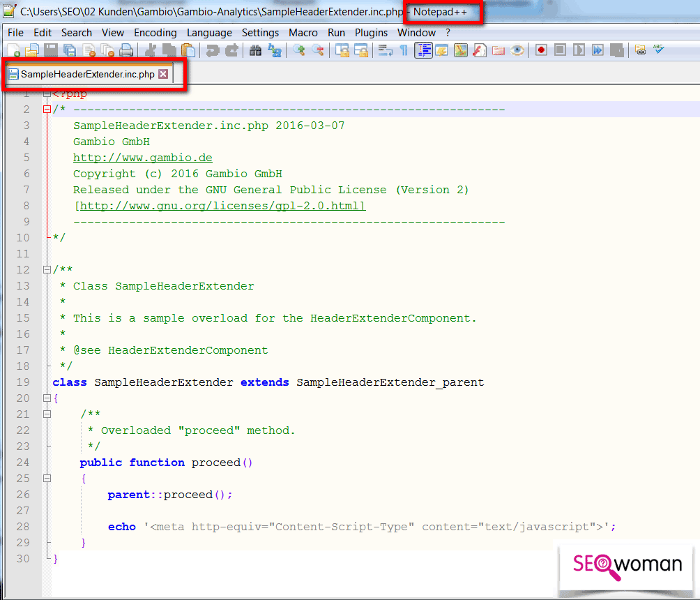Toggle Show All Characters pilcrow icon
The image size is (700, 600).
tap(404, 50)
